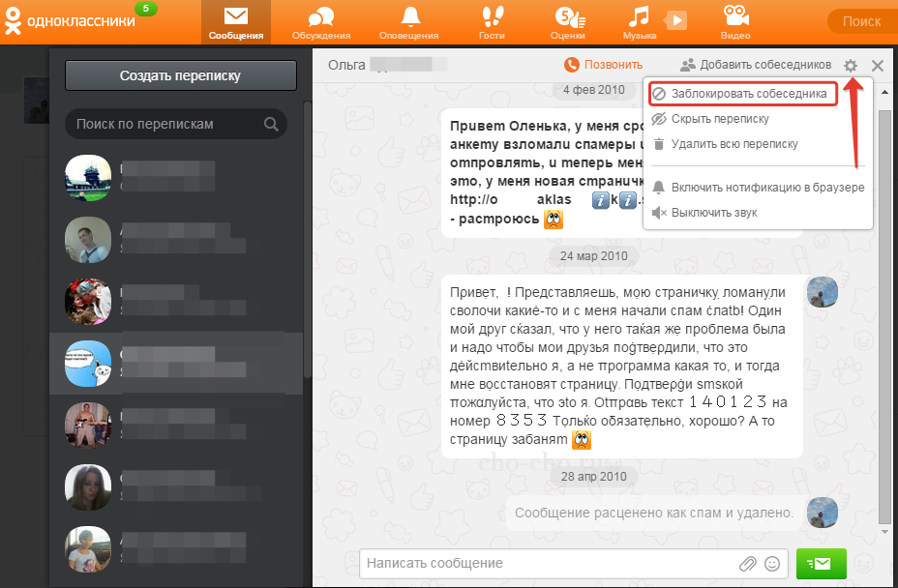The image size is (898, 588).
Task: Enable Включить нотификацию в браузере
Action: 767,188
